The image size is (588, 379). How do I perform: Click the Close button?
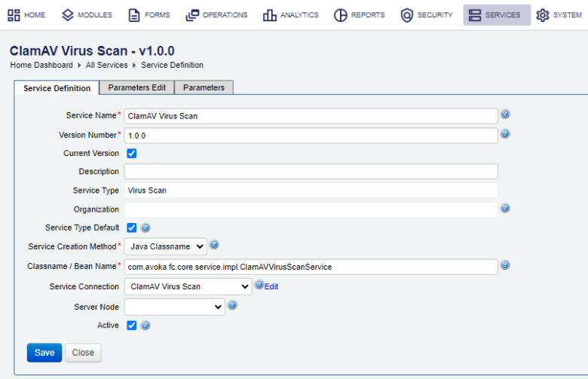click(83, 353)
